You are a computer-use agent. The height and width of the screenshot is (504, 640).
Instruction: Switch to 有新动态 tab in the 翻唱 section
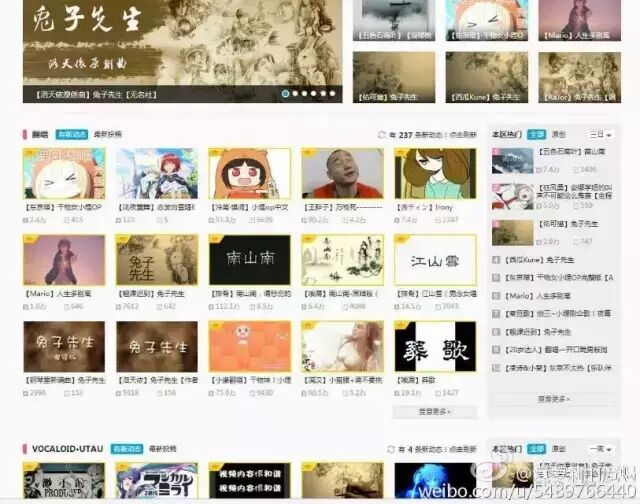coord(72,134)
